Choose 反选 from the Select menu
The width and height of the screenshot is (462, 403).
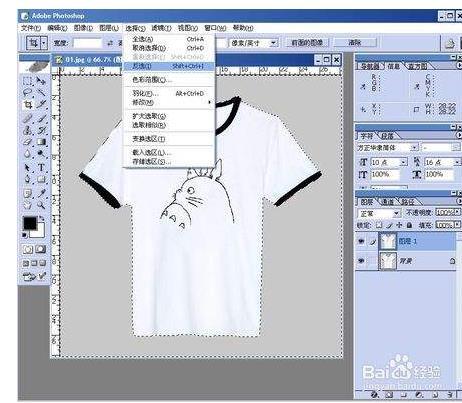tap(168, 66)
